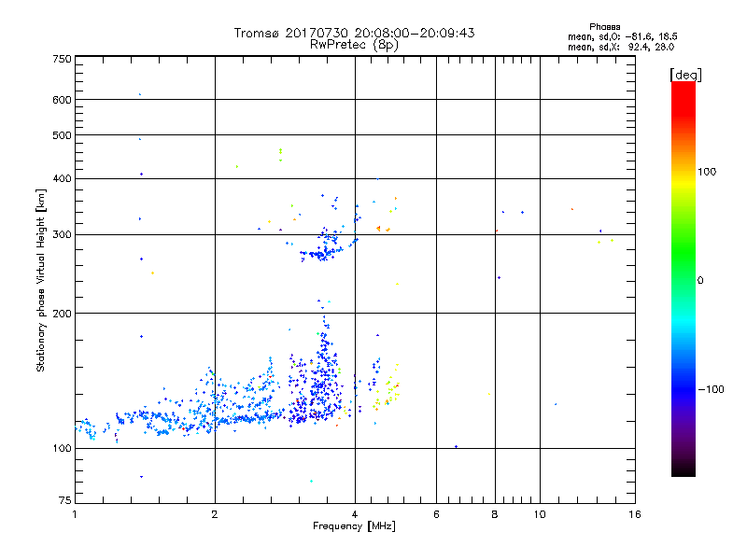Image resolution: width=747 pixels, height=560 pixels.
Task: Click the y-axis tick value '200'
Action: pos(62,314)
